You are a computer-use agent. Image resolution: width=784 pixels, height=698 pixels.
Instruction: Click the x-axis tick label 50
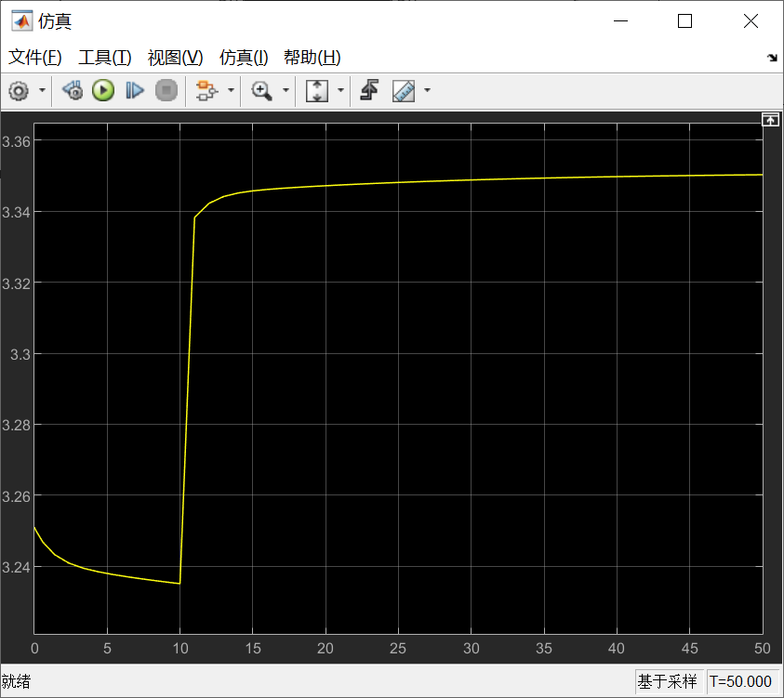tap(763, 649)
